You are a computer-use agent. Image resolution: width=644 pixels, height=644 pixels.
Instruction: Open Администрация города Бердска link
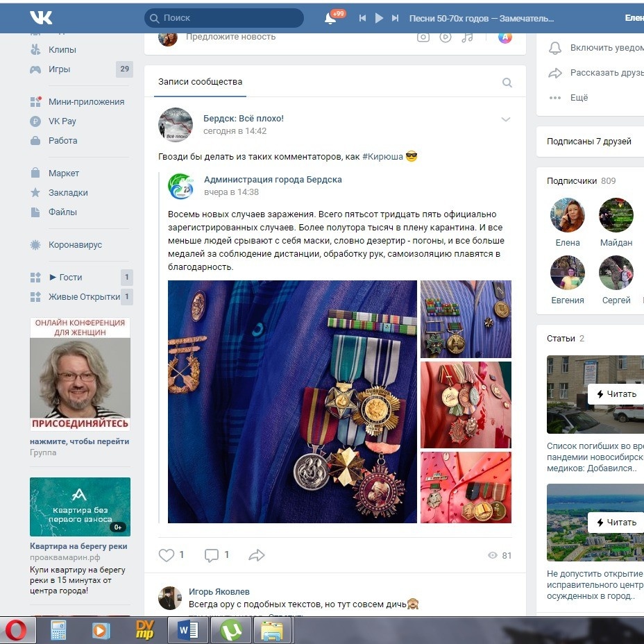click(x=273, y=180)
